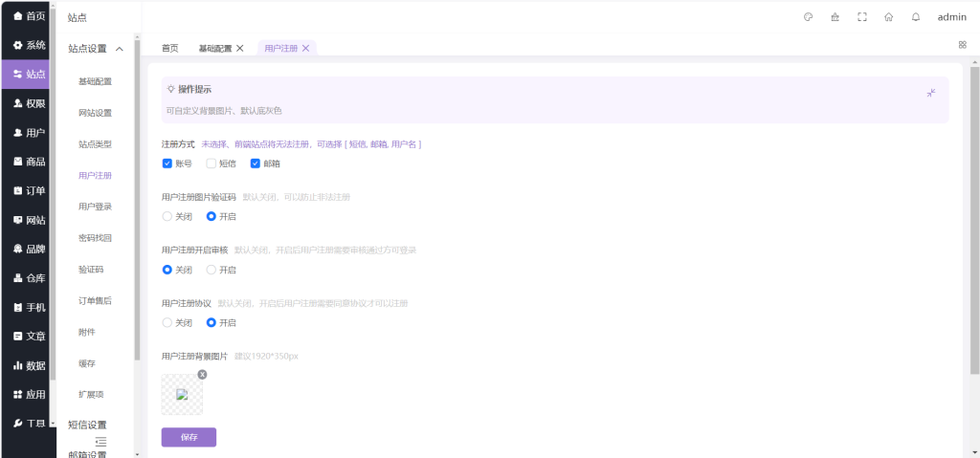Toggle fullscreen with the header frame icon

pyautogui.click(x=862, y=17)
